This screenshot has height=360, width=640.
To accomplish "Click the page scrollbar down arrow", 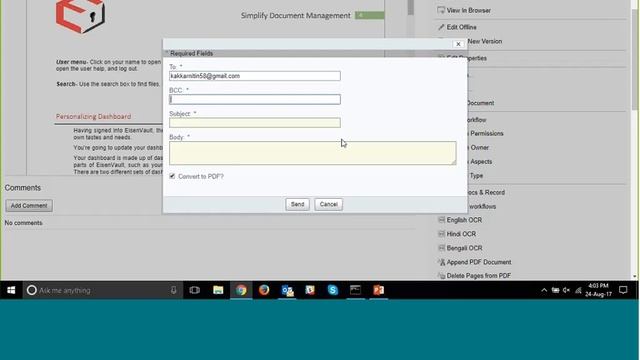I will click(635, 277).
